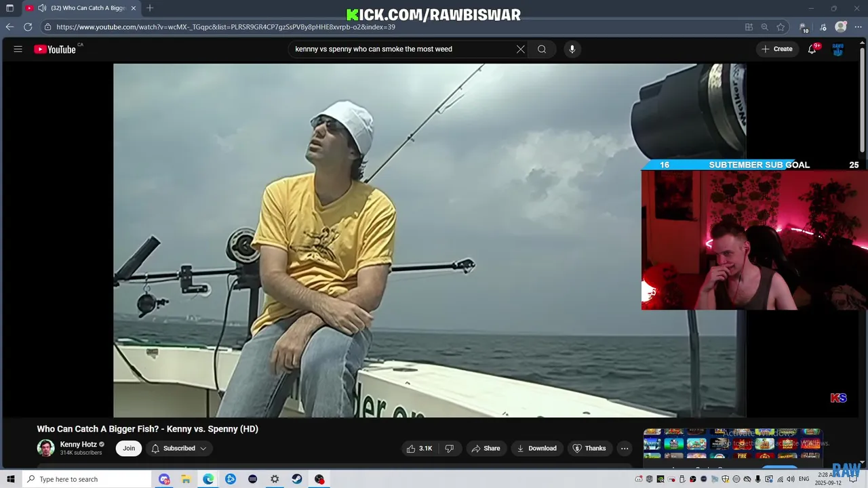Dislike the video with thumbs down

point(450,448)
